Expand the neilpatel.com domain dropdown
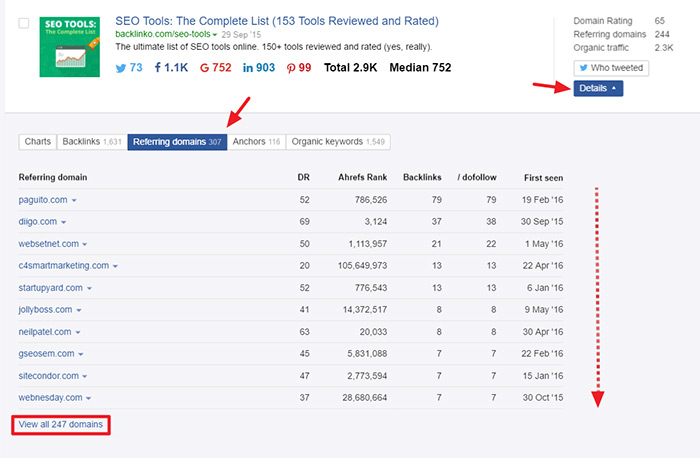 pyautogui.click(x=77, y=332)
